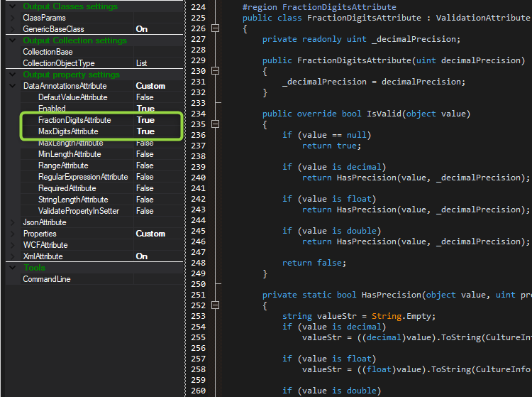532x397 pixels.
Task: Select the FractionDigitsAttribute property name
Action: [x=74, y=120]
